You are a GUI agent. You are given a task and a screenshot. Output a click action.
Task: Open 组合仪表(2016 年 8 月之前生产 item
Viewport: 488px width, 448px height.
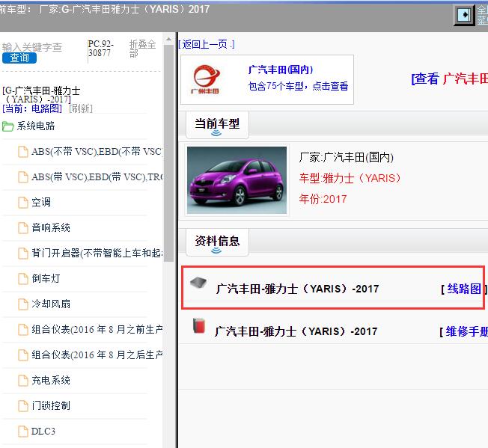[97, 329]
